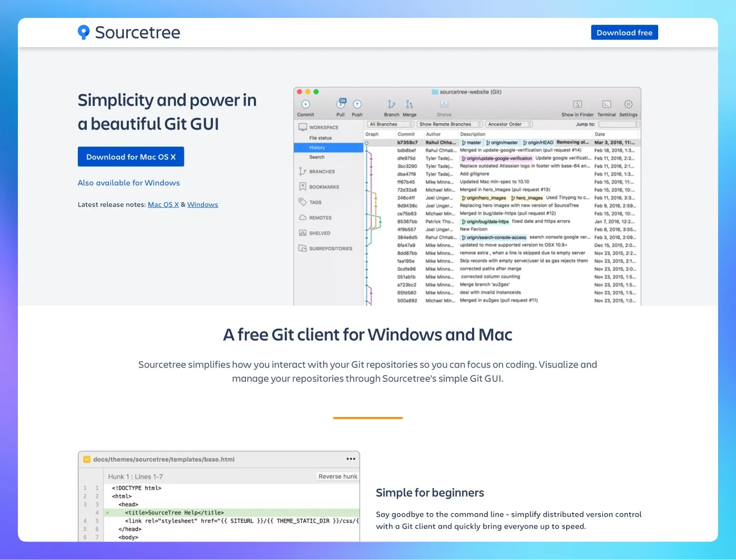Select Search in the workspace sidebar
The width and height of the screenshot is (736, 560).
316,157
